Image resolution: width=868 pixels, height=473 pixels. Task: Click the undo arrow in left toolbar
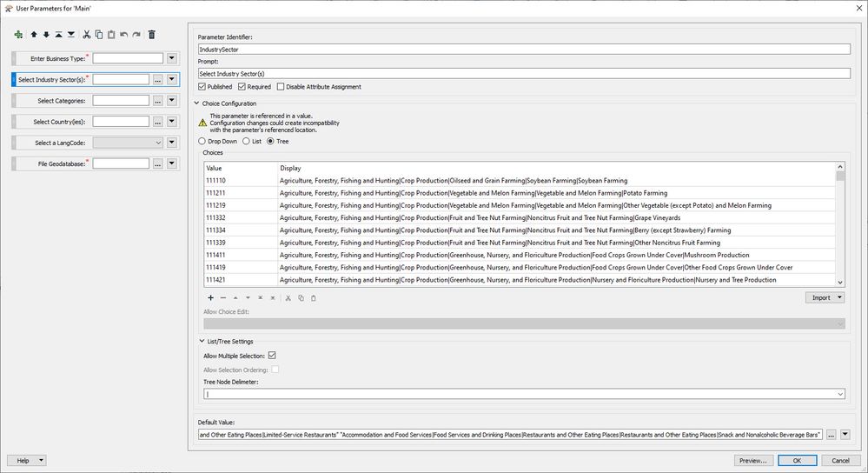pyautogui.click(x=124, y=34)
